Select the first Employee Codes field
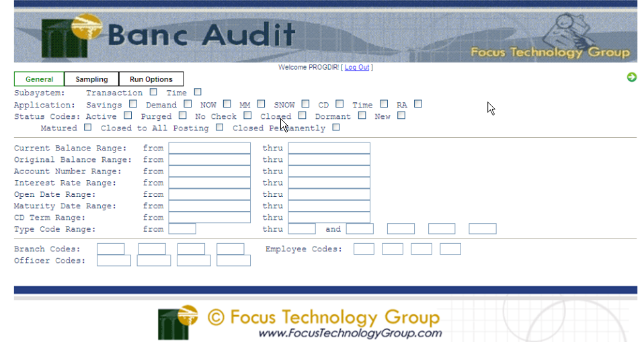This screenshot has width=644, height=342. [x=364, y=249]
